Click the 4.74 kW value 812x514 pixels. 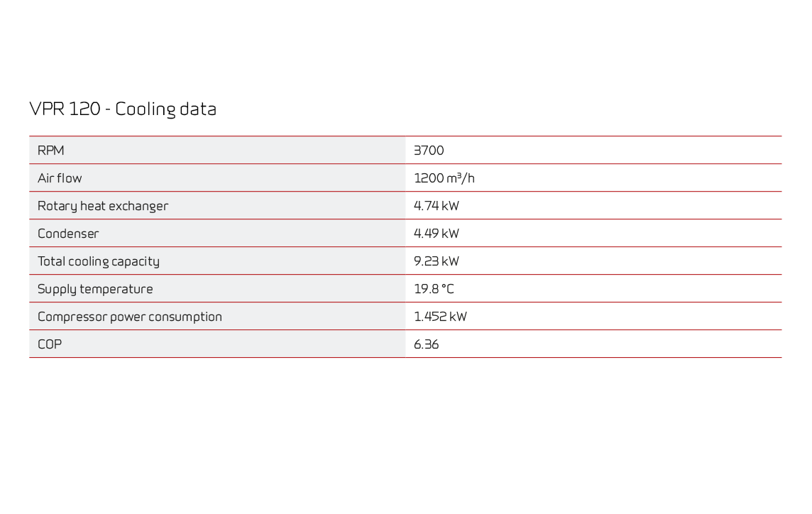click(x=437, y=206)
